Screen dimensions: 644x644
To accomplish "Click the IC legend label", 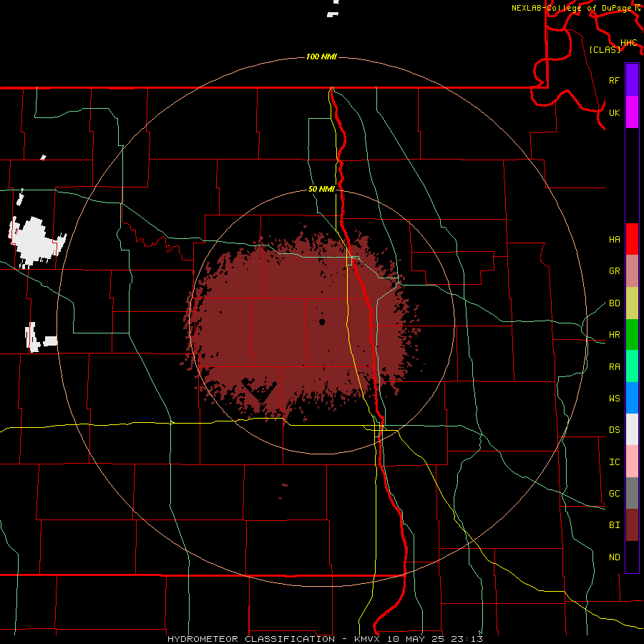I will click(x=614, y=462).
